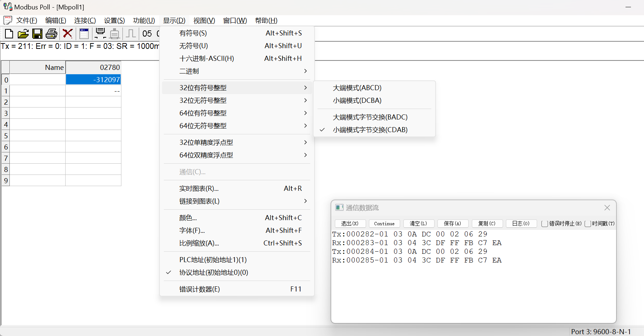Select checked 协议地址(初始地址0) option
Image resolution: width=644 pixels, height=336 pixels.
pos(237,272)
